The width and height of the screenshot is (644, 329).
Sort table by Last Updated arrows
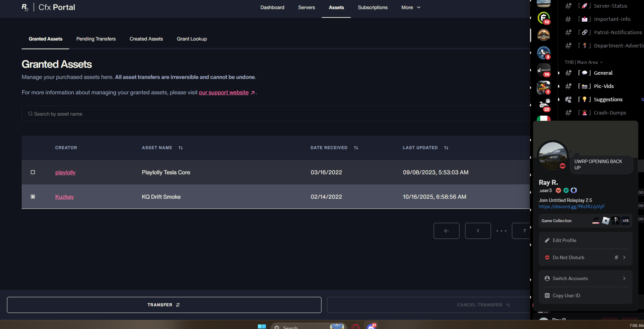446,148
